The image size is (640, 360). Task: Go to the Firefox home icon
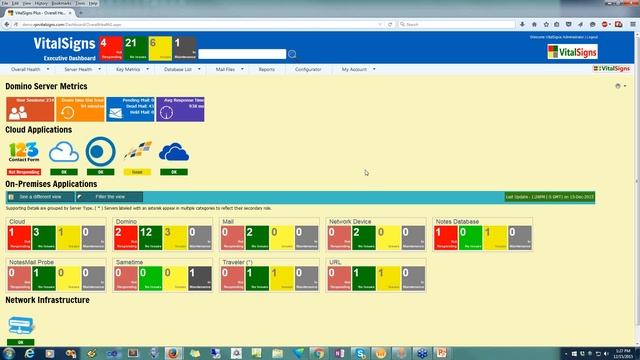tap(534, 24)
